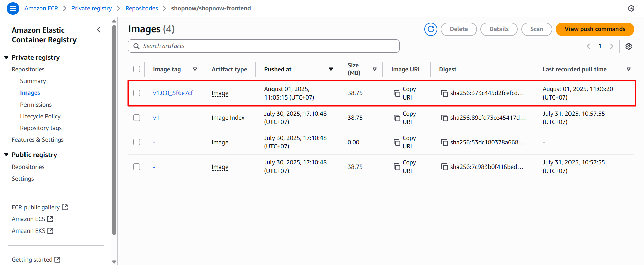The width and height of the screenshot is (644, 265).
Task: Open Repository tags in sidebar
Action: (x=41, y=128)
